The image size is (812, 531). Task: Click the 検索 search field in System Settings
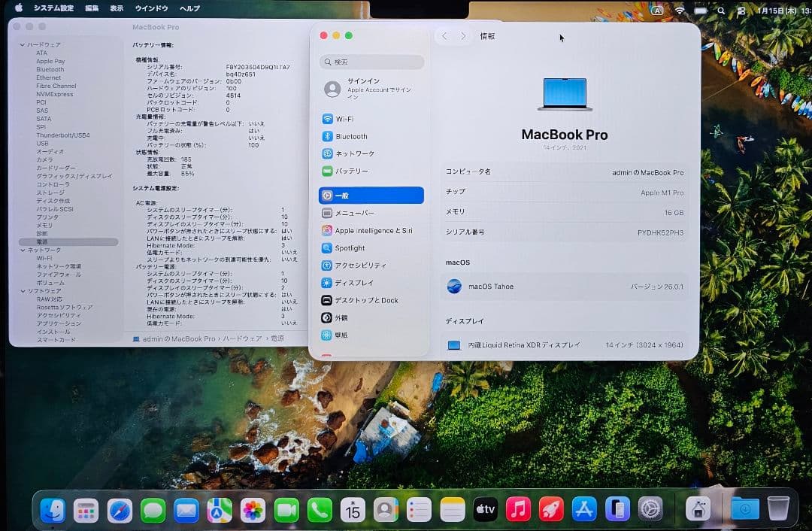[369, 62]
